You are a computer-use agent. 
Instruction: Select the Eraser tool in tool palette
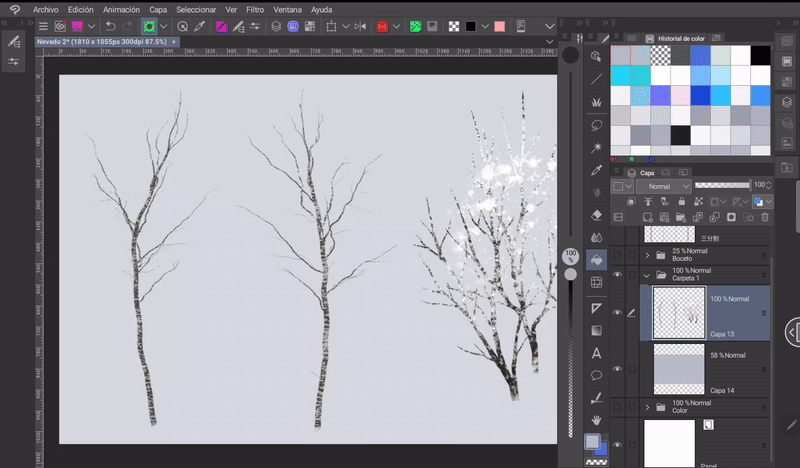click(597, 214)
